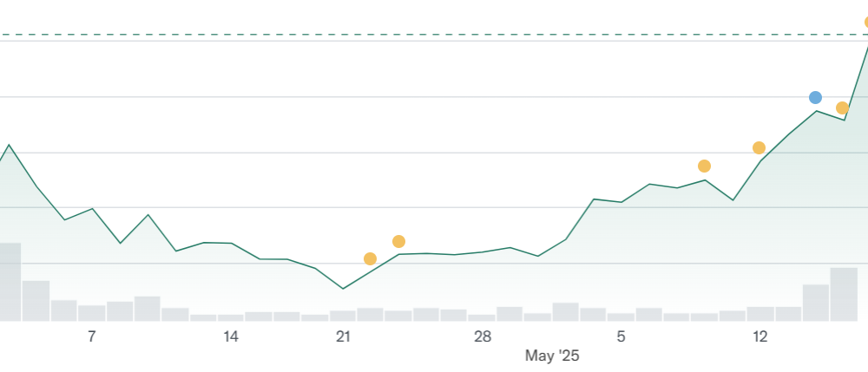Click the tallest volume bar at far left
This screenshot has width=868, height=372.
point(10,281)
